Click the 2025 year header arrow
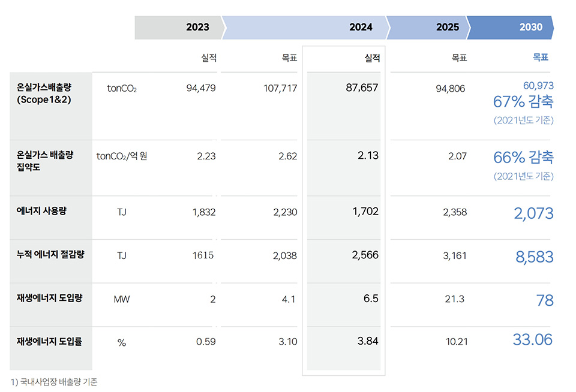 point(447,27)
